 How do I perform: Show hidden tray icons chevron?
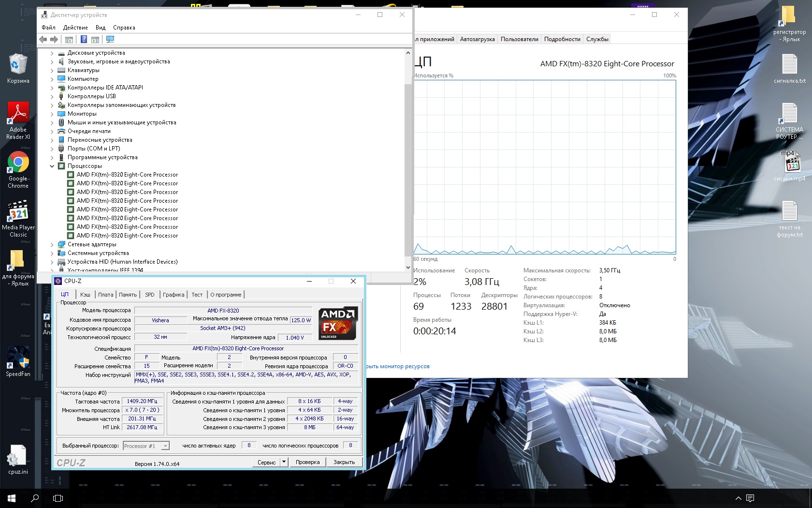tap(738, 498)
